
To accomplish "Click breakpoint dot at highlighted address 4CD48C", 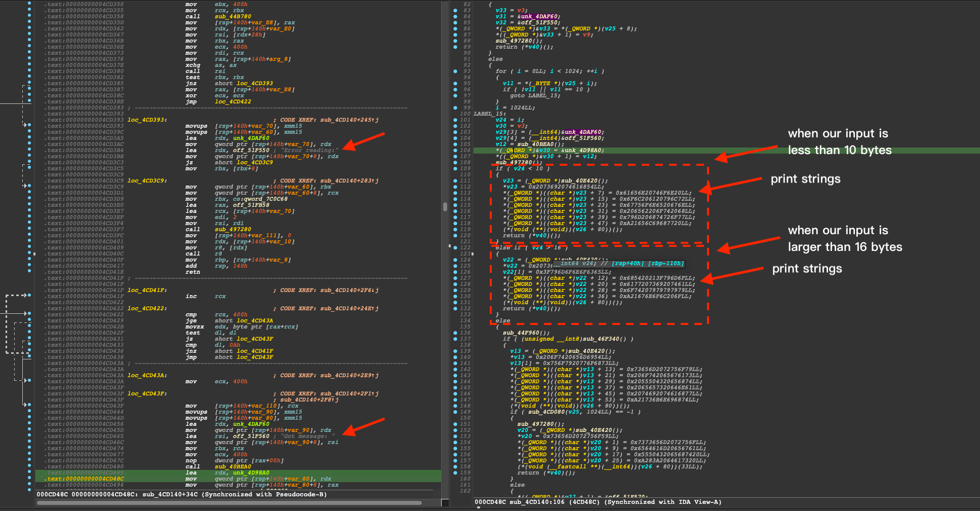I will point(29,479).
